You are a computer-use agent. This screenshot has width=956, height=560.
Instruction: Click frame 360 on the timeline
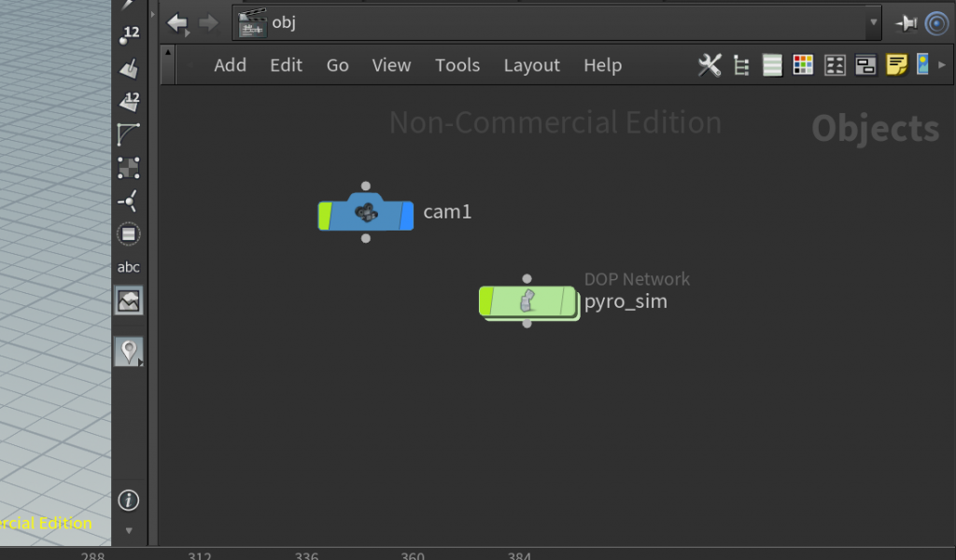[x=413, y=555]
